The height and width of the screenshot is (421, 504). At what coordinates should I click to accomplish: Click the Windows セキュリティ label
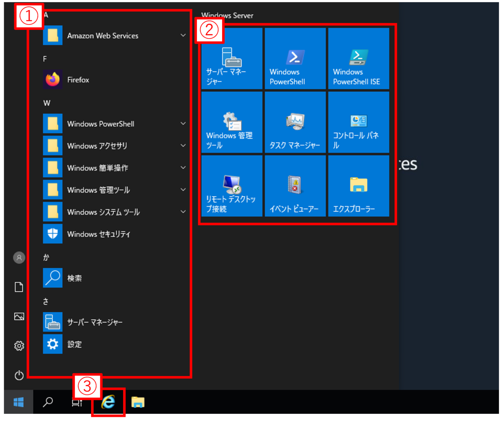tap(99, 234)
